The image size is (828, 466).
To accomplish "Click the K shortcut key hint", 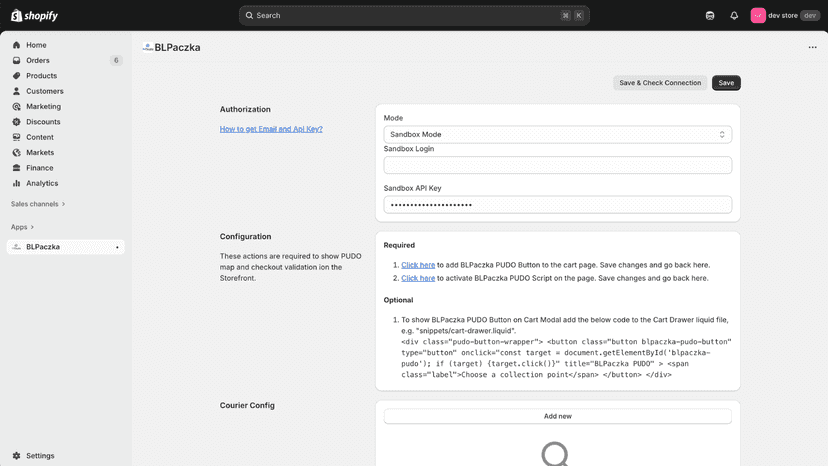I will (579, 15).
